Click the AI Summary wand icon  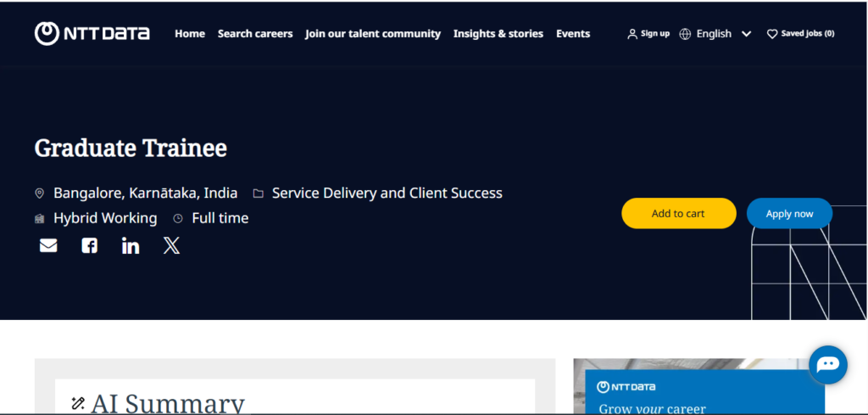coord(78,403)
